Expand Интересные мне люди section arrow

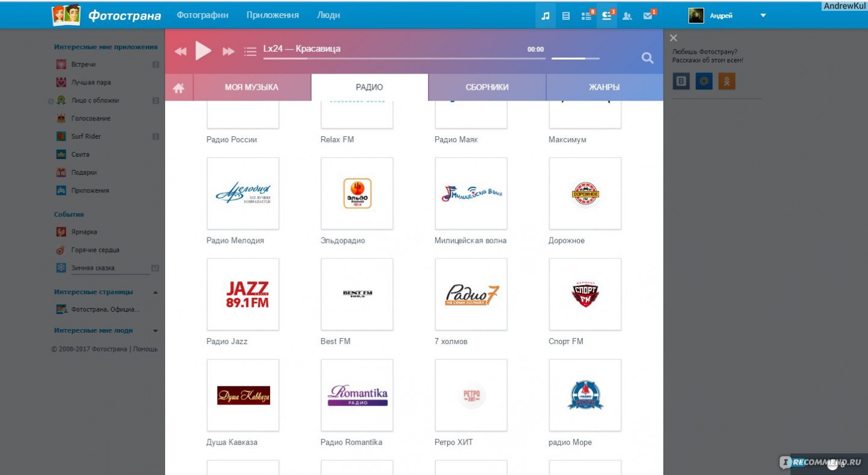156,331
